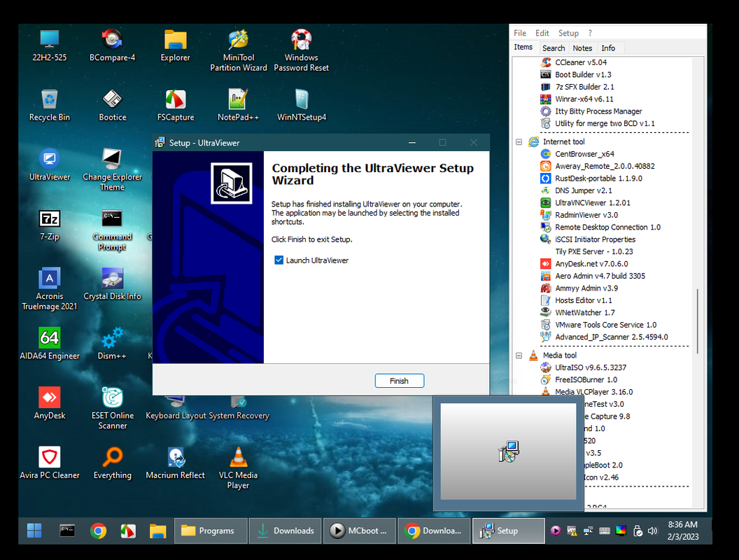Open MiniTool Partition Wizard icon
739x560 pixels.
[239, 50]
